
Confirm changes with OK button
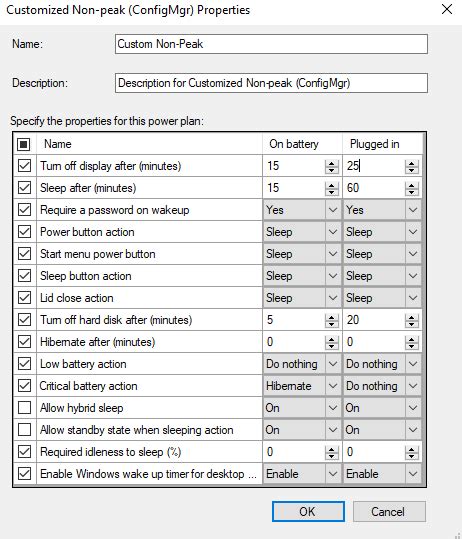click(x=308, y=512)
